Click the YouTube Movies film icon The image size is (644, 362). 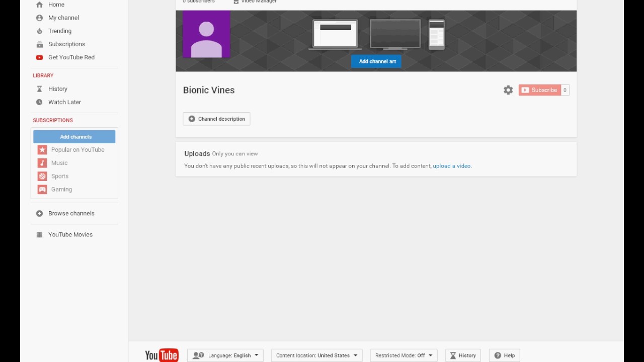(x=39, y=235)
